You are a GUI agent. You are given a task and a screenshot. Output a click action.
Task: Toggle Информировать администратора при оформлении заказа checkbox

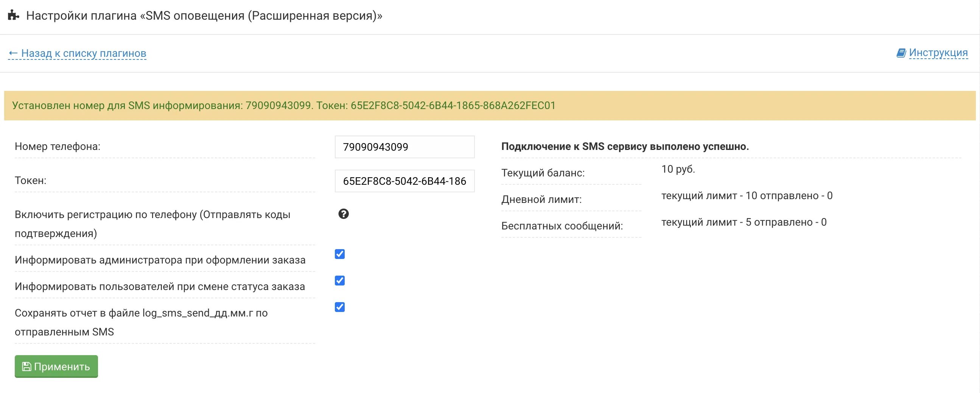pyautogui.click(x=340, y=254)
